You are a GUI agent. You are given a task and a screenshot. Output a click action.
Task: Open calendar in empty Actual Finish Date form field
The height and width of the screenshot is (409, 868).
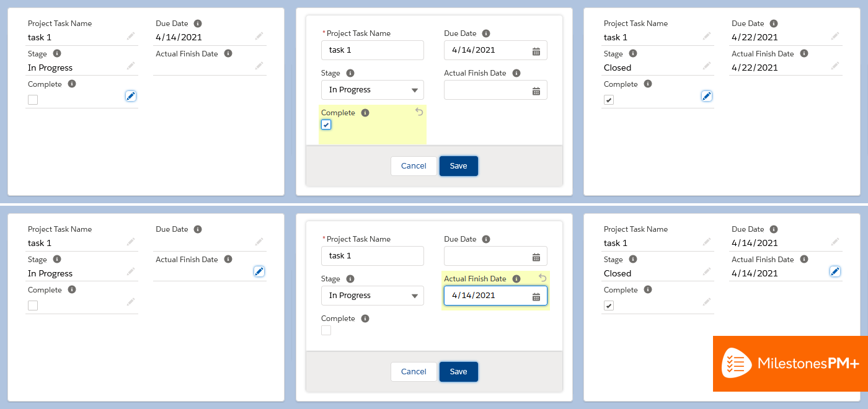[x=536, y=90]
